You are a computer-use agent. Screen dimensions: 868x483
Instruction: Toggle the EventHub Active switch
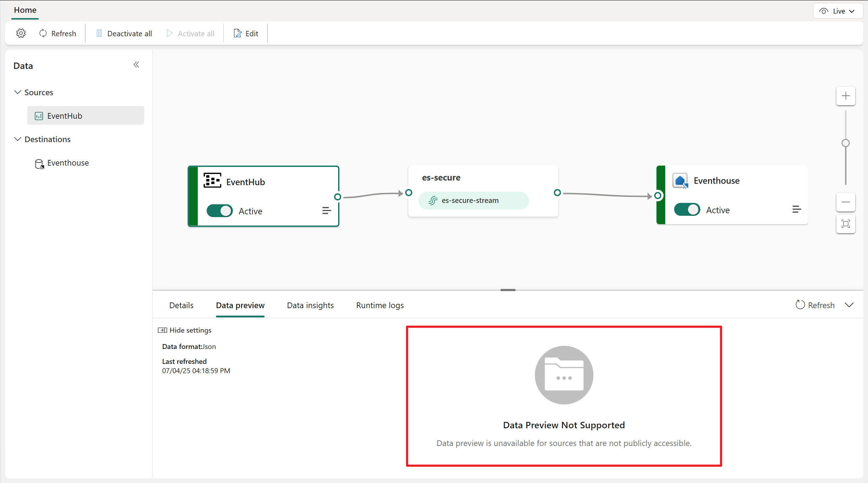click(x=219, y=211)
